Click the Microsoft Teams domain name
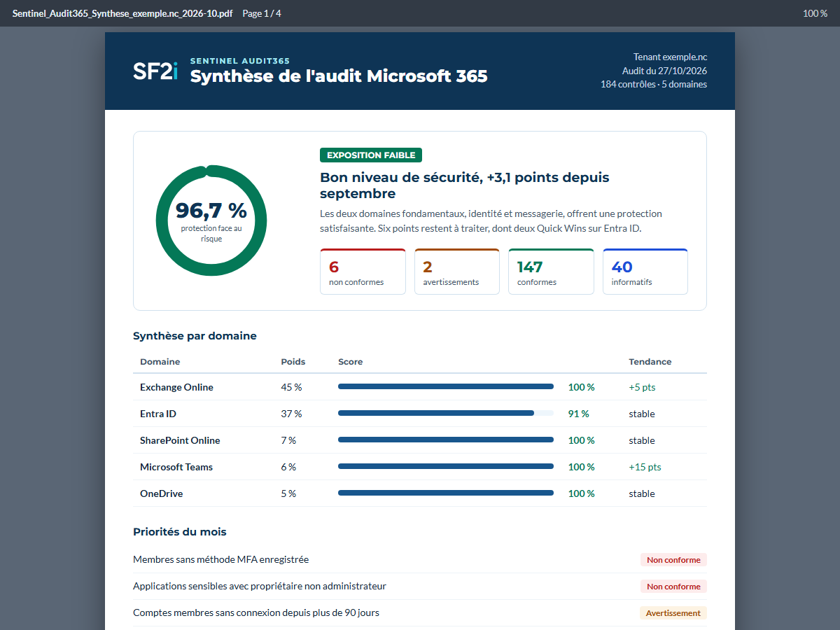Viewport: 840px width, 630px height. pos(176,467)
